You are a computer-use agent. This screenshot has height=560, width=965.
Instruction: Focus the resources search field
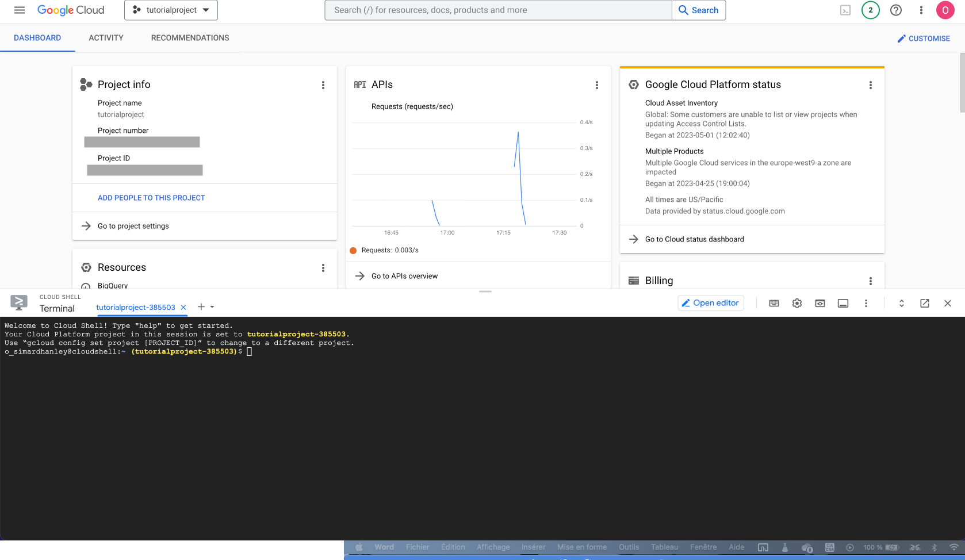coord(498,10)
